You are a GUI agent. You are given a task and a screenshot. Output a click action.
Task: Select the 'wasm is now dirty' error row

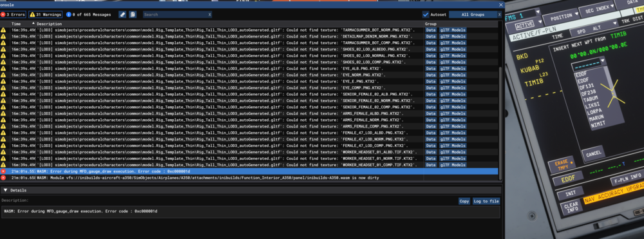(x=249, y=178)
